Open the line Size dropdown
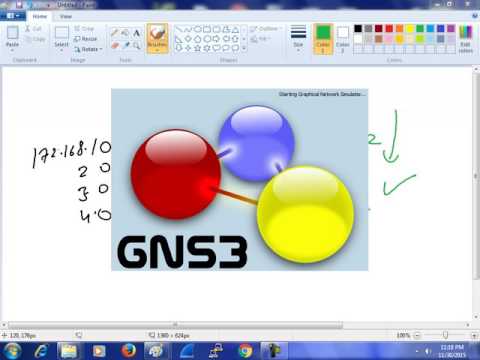 click(298, 38)
